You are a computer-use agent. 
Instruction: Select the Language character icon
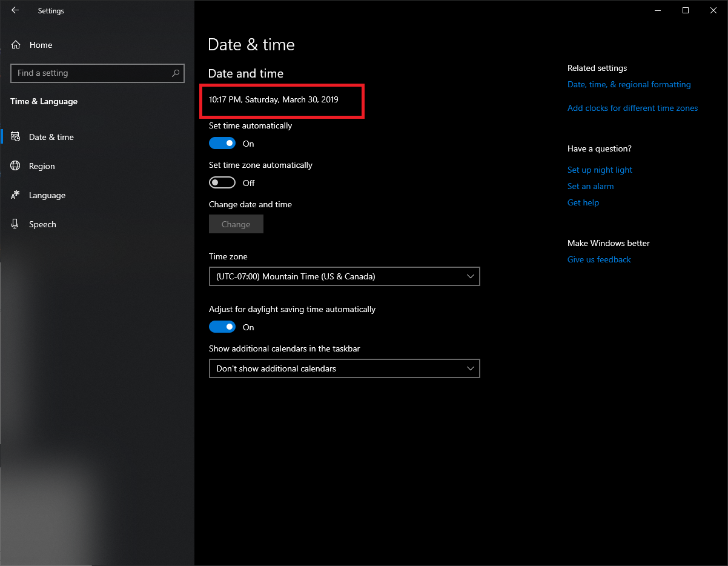pyautogui.click(x=16, y=195)
